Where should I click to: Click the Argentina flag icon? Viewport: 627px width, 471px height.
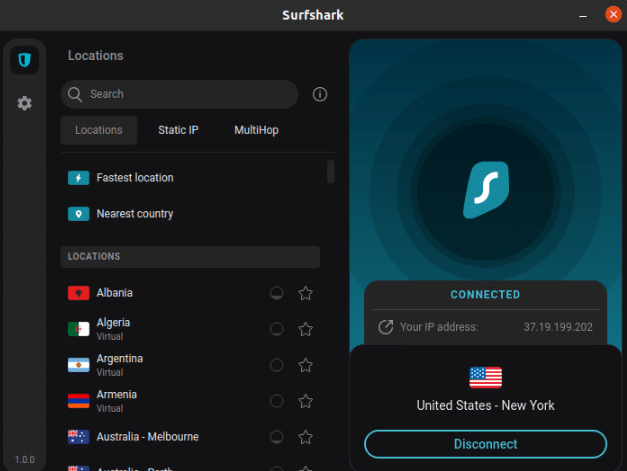pos(78,365)
